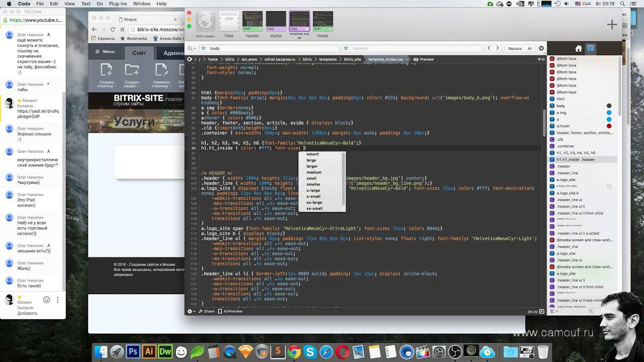Screen dimensions: 644x362
Task: Open the search options magnifier dropdown
Action: point(192,48)
